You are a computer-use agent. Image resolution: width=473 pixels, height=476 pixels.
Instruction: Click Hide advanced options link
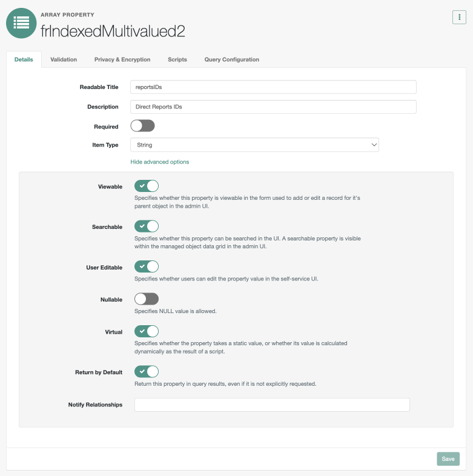pos(160,162)
